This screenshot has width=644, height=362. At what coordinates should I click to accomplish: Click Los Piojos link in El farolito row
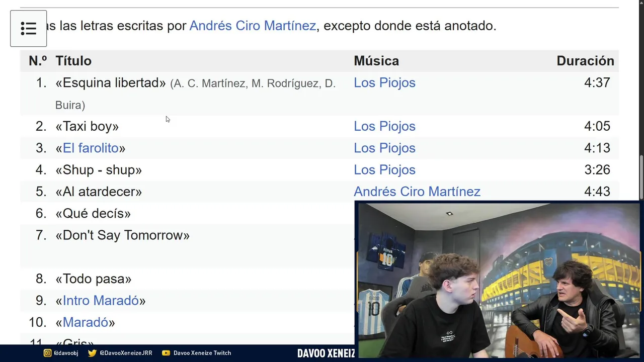tap(384, 148)
